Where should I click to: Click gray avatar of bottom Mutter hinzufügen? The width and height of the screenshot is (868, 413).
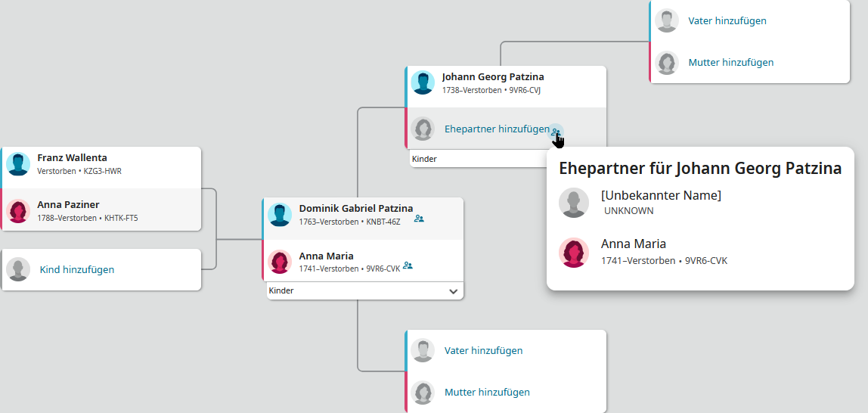click(x=423, y=393)
